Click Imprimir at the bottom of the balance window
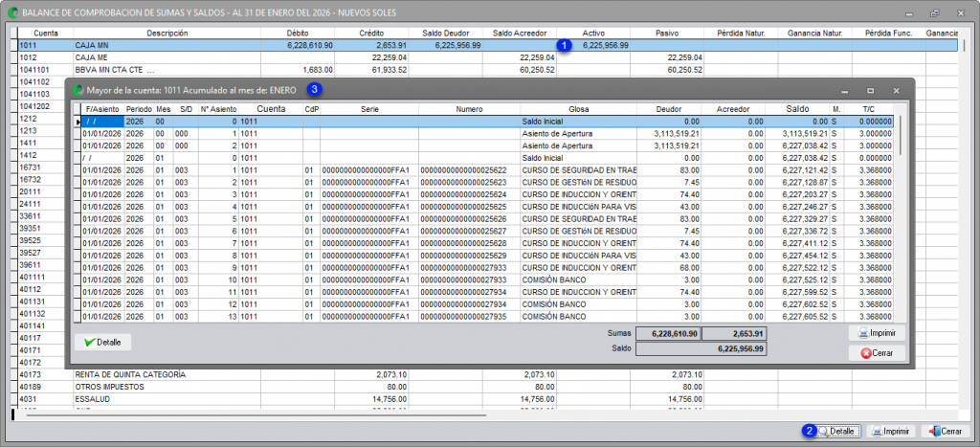The height and width of the screenshot is (447, 980). tap(891, 432)
